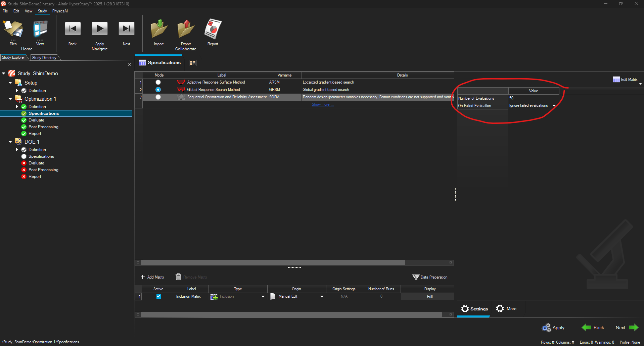Click the green Back arrow button
Image resolution: width=644 pixels, height=346 pixels.
(593, 328)
